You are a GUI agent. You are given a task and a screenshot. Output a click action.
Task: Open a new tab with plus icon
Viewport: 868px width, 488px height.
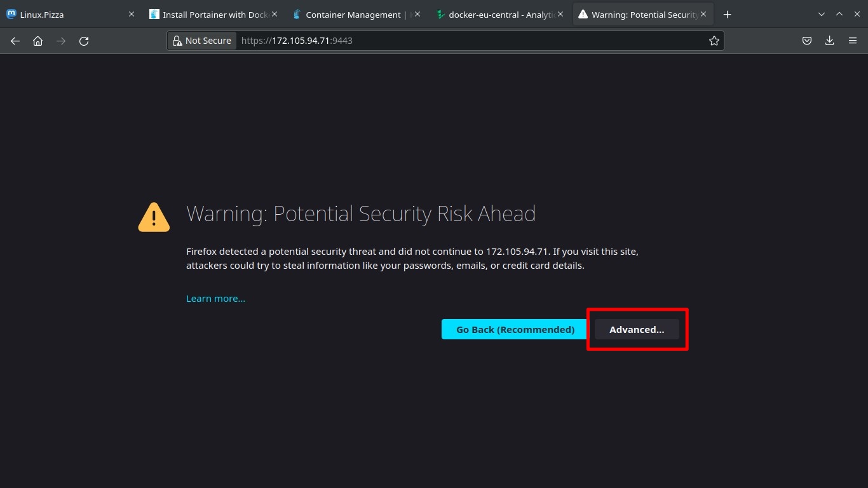[x=728, y=14]
